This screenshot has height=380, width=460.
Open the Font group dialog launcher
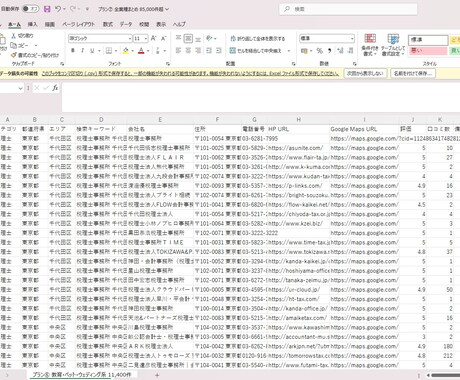tap(168, 64)
